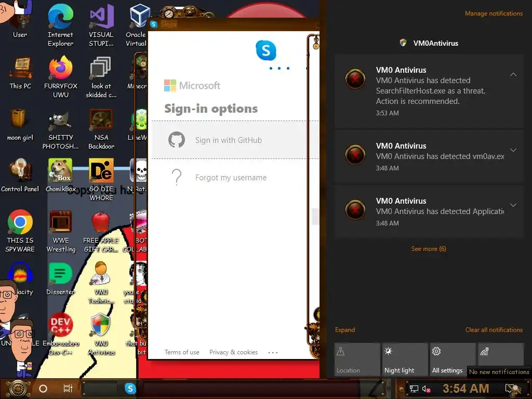Open the FREE APPLE GIFT CAR... icon
This screenshot has width=532, height=399.
pyautogui.click(x=101, y=231)
